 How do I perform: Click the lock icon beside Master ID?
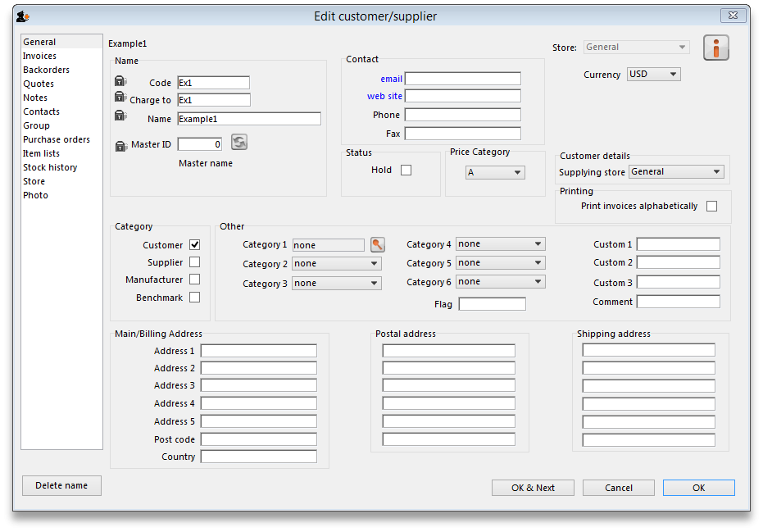(x=120, y=146)
